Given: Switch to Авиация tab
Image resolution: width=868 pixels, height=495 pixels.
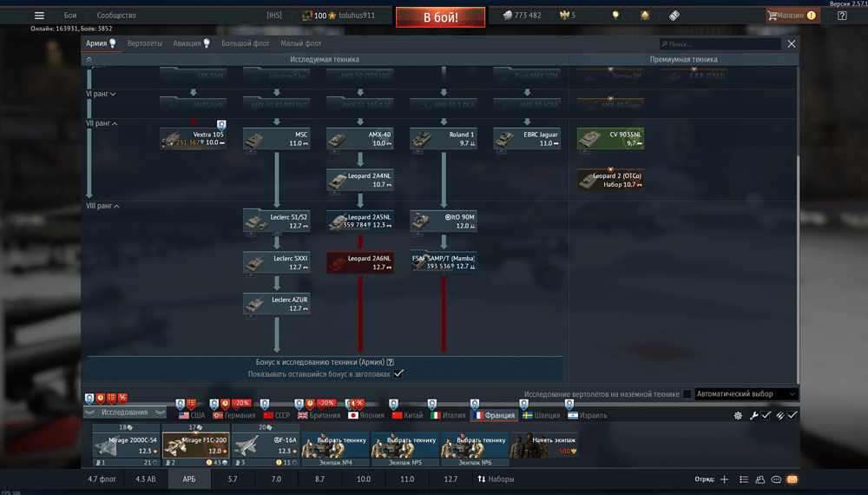Looking at the screenshot, I should click(x=191, y=43).
